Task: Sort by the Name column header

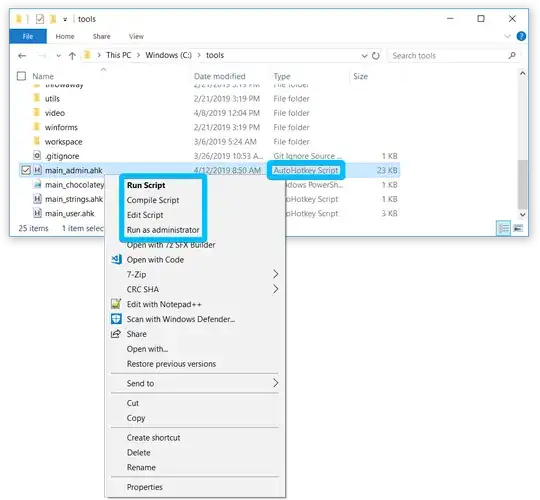Action: [x=43, y=76]
